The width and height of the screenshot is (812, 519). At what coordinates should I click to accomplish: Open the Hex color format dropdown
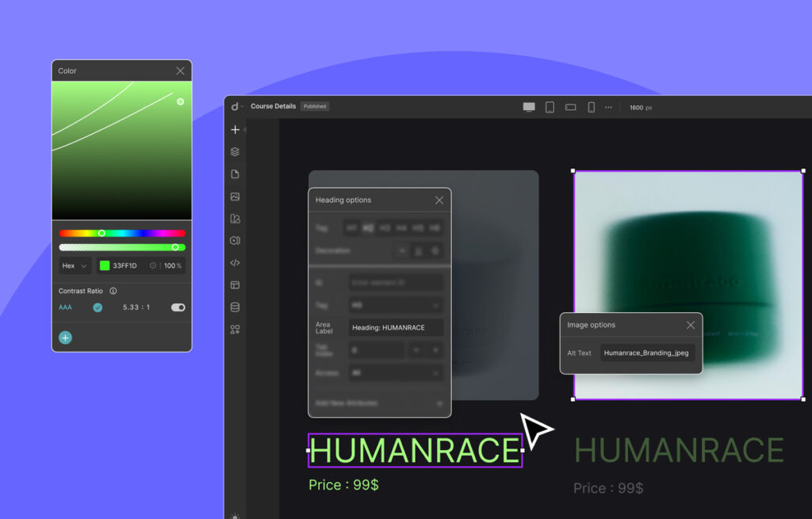click(75, 265)
